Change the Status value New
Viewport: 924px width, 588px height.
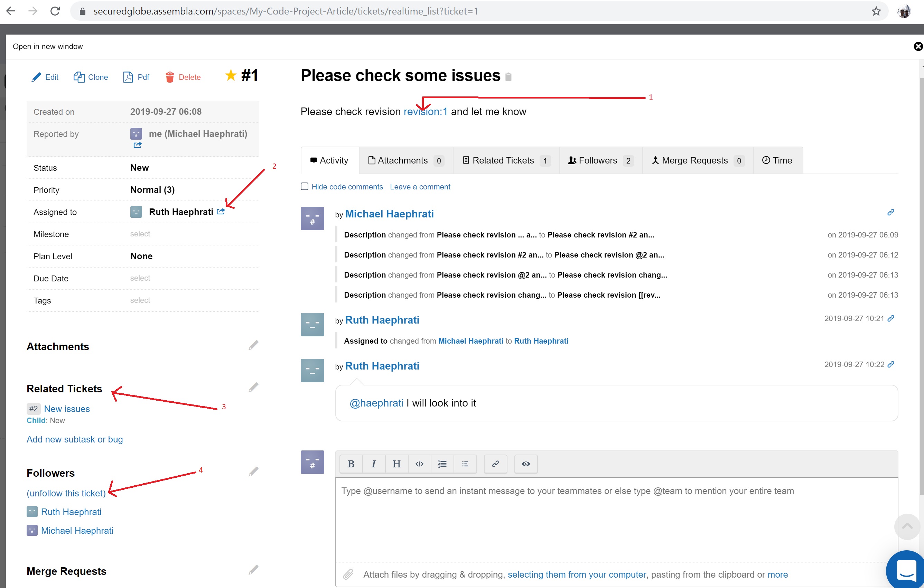point(140,168)
